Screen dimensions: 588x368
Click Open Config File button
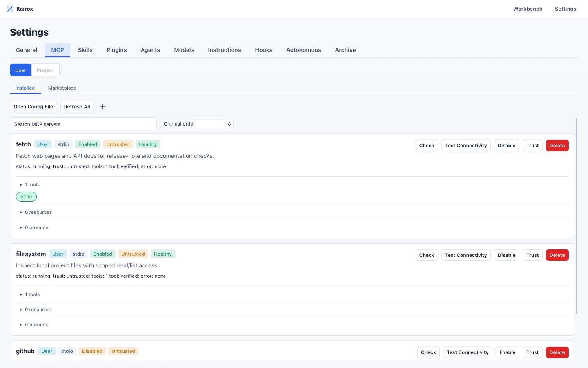pyautogui.click(x=33, y=107)
